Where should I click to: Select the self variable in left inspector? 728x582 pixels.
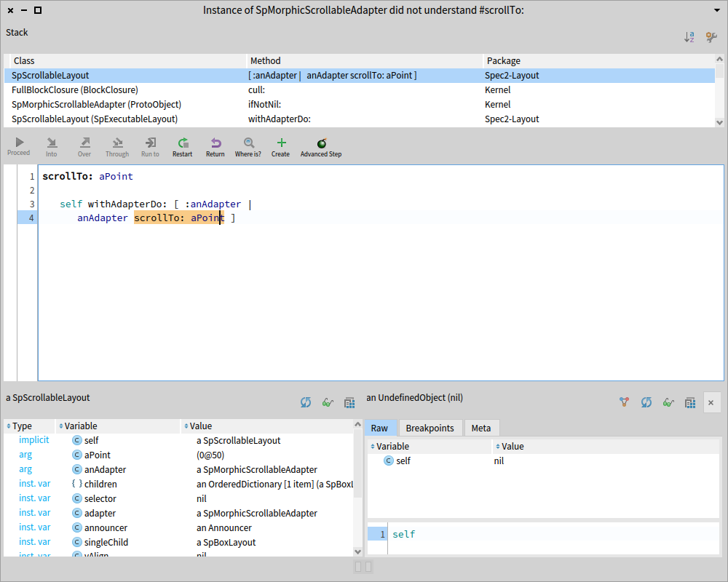tap(179, 440)
